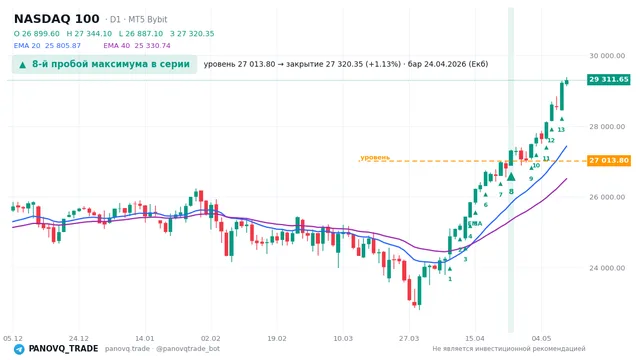
Task: Click breakout marker number 8
Action: (511, 192)
